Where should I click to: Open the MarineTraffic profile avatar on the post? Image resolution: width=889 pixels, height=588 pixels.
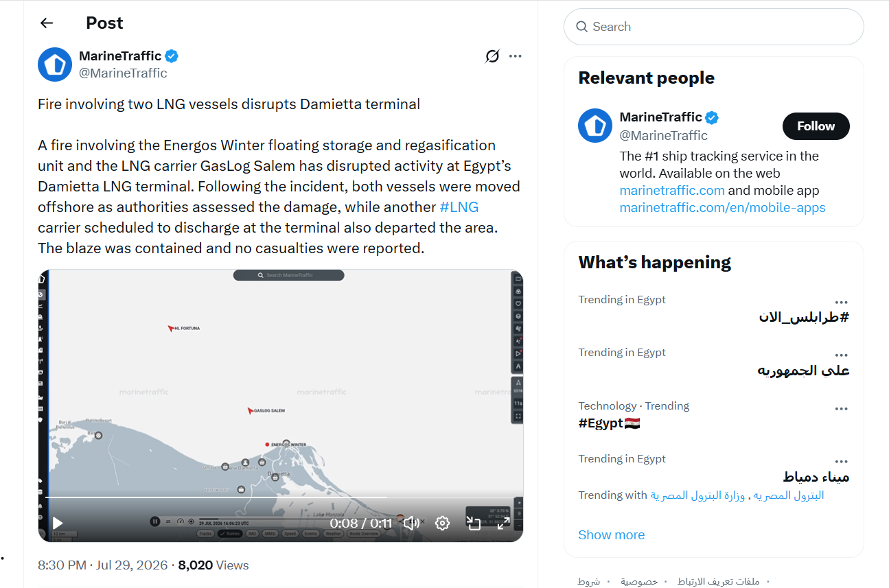[55, 64]
